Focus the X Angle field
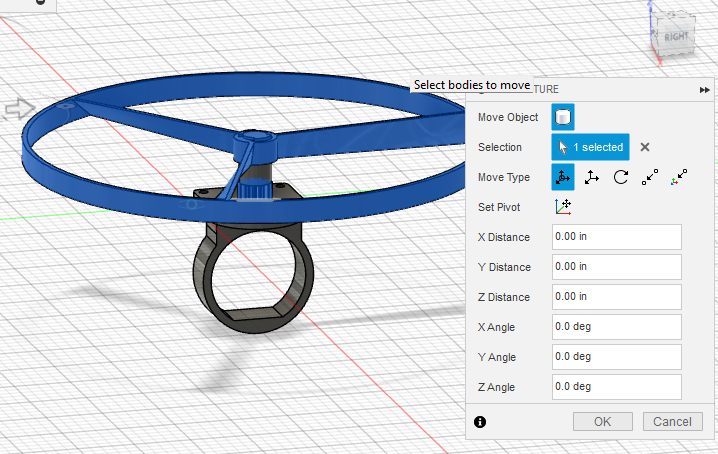Viewport: 718px width, 454px height. (x=616, y=327)
